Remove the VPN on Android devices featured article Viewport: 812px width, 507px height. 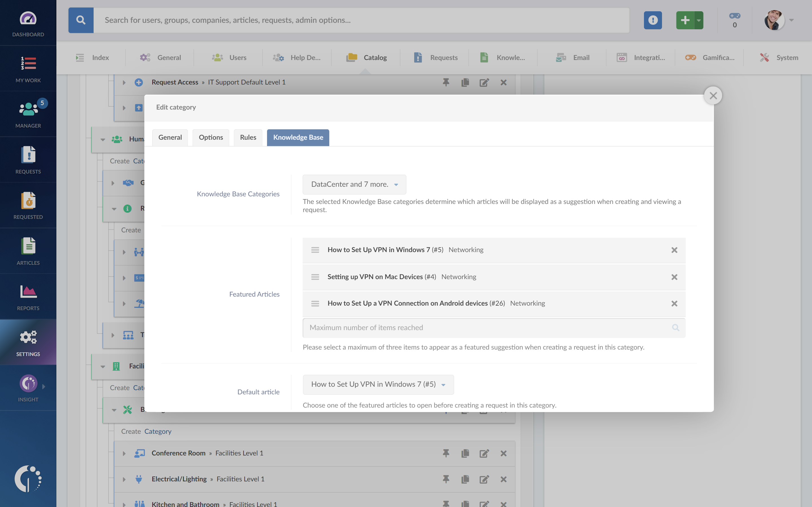tap(674, 303)
